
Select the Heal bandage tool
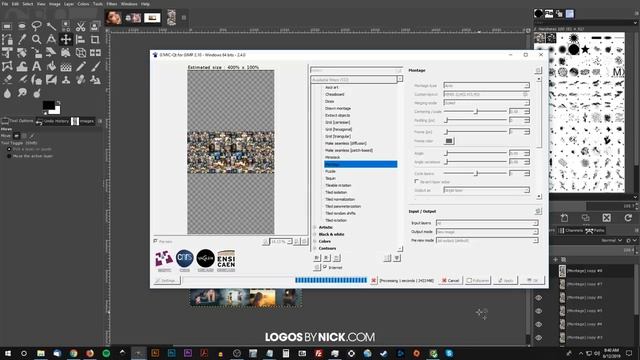pos(80,80)
